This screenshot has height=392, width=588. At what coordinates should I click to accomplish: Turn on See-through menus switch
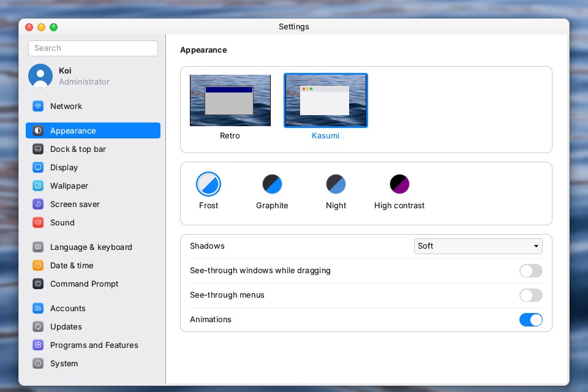coord(530,295)
